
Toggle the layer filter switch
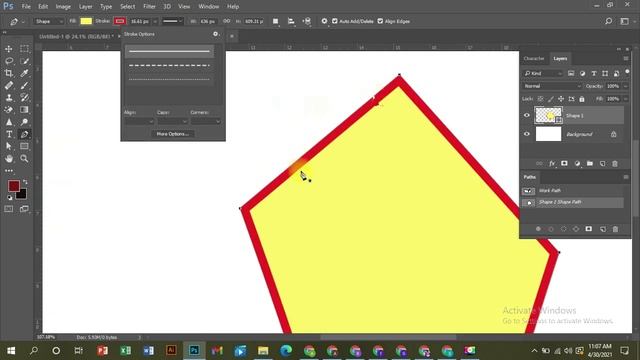click(627, 72)
